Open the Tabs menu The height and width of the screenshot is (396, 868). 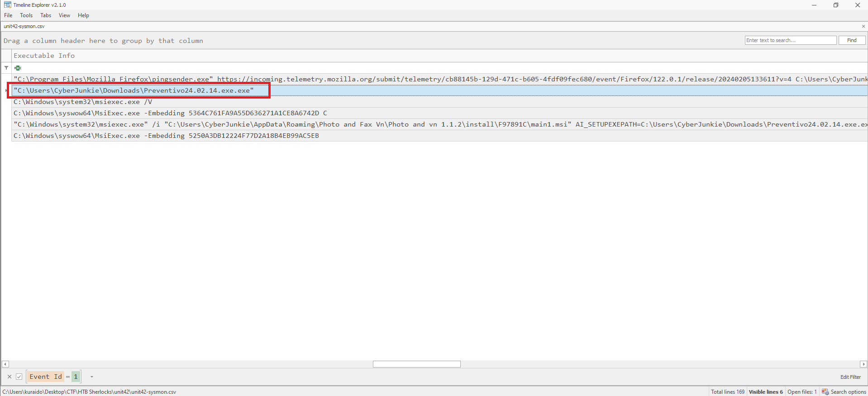46,15
